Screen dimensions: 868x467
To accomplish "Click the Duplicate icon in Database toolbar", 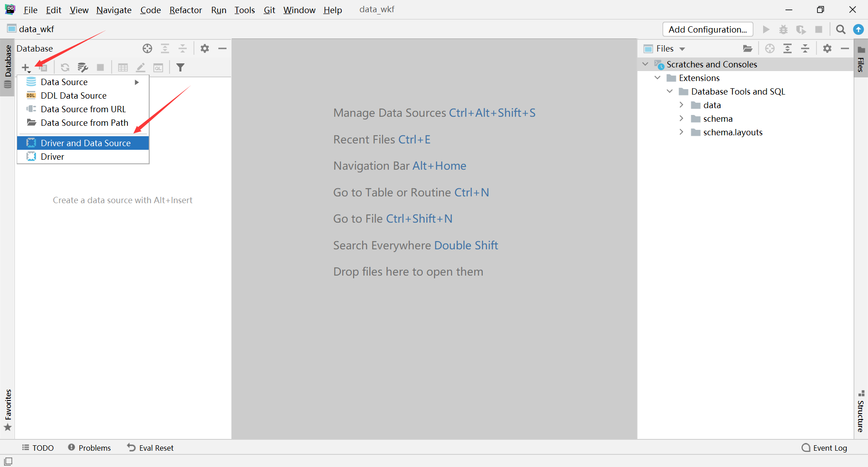I will 43,68.
